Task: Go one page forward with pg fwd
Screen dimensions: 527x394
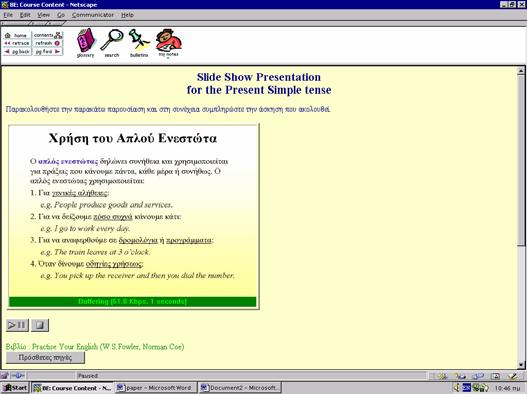Action: click(x=48, y=51)
